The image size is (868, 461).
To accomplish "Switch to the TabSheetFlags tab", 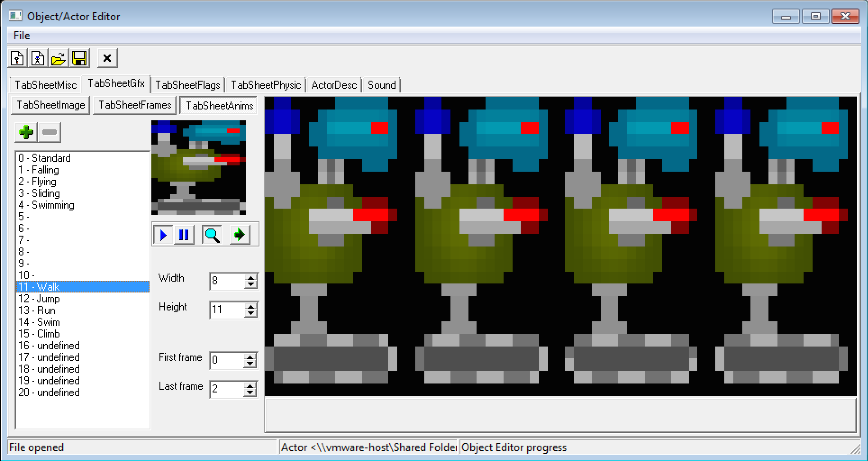I will [187, 85].
